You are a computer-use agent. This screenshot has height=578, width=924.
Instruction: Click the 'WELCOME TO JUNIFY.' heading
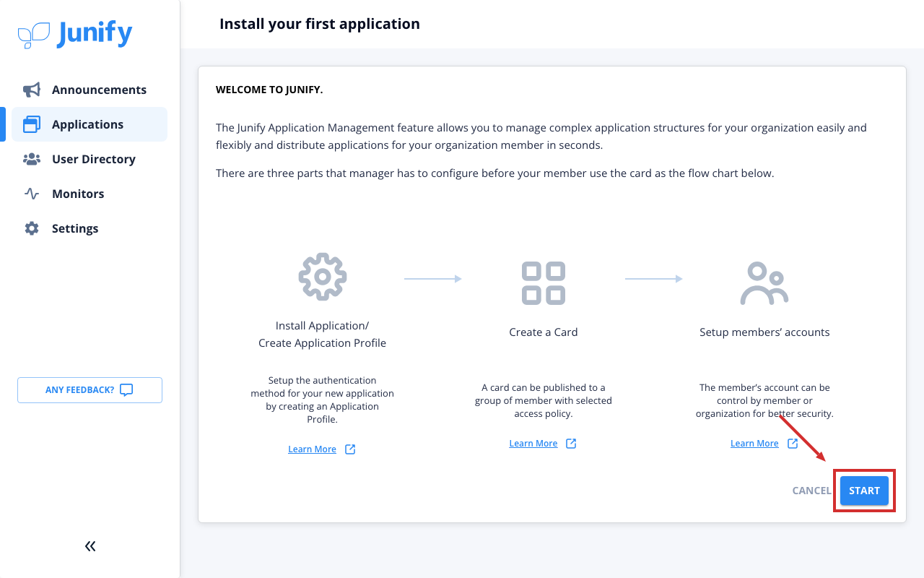click(x=269, y=90)
